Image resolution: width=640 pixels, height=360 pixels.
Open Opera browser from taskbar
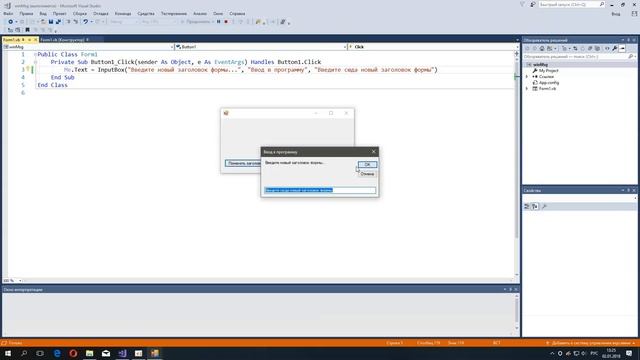coord(73,353)
